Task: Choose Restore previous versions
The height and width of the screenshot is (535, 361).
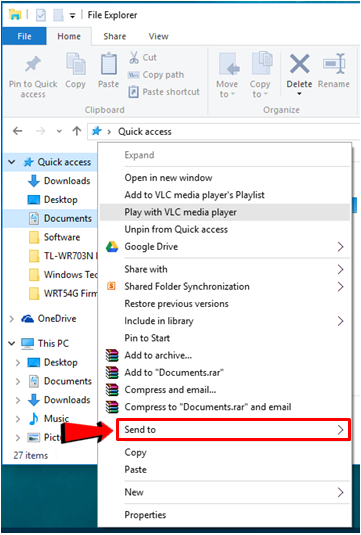Action: click(225, 304)
